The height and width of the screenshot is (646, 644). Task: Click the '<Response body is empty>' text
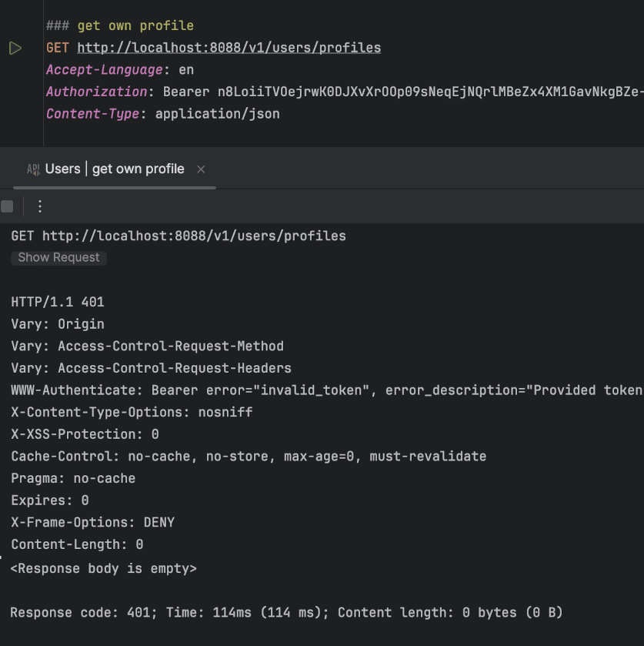coord(104,569)
